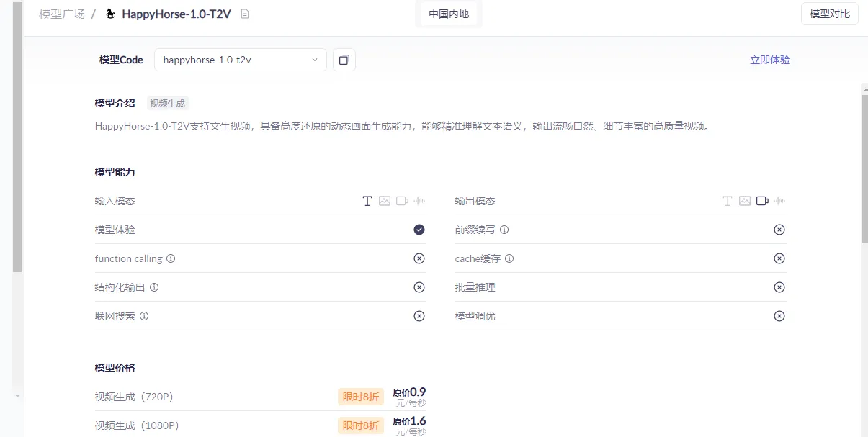
Task: Click info icon next to function calling
Action: tap(171, 258)
